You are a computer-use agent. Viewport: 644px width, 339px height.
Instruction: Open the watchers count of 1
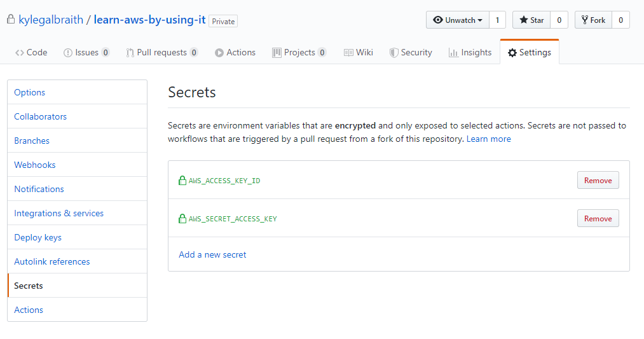point(497,20)
